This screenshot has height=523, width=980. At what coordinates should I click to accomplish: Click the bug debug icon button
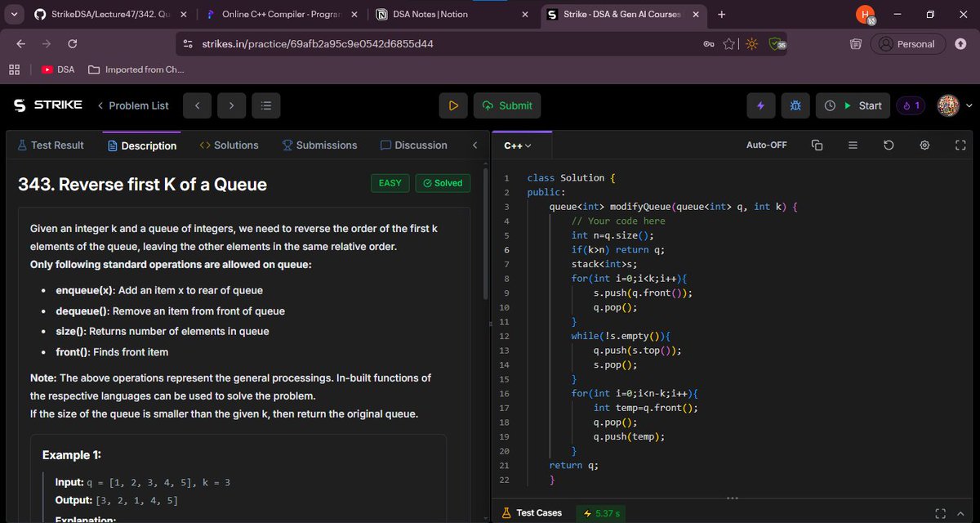point(795,105)
